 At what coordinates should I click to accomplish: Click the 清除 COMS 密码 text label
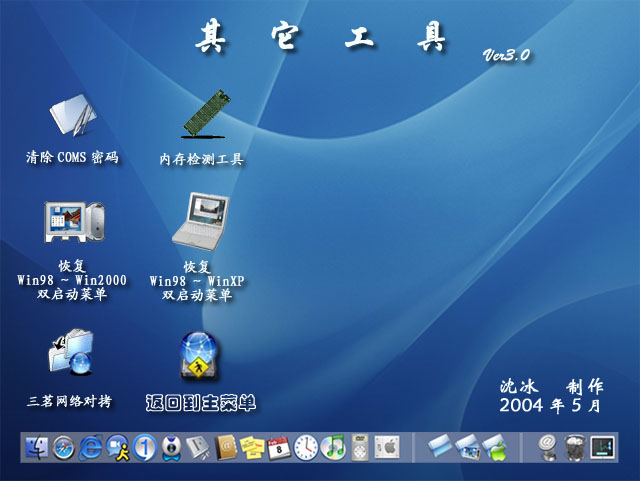pyautogui.click(x=72, y=157)
